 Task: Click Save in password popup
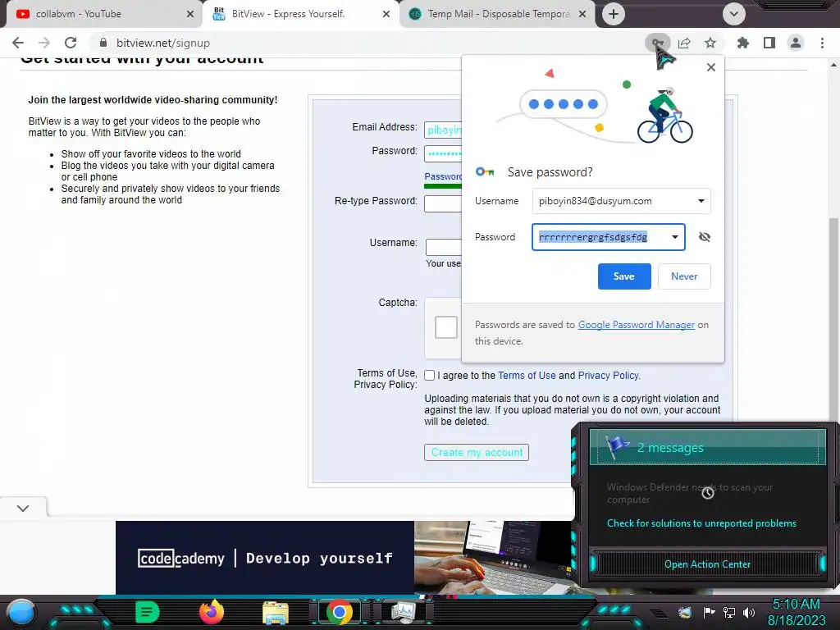click(624, 276)
